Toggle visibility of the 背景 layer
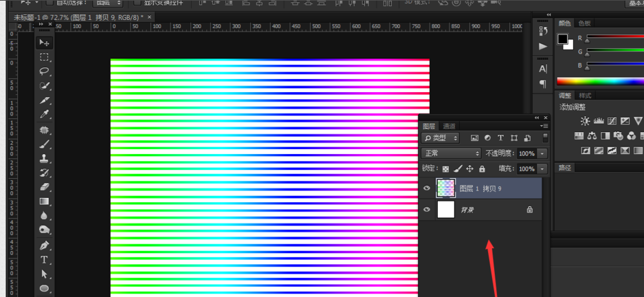Image resolution: width=644 pixels, height=297 pixels. point(427,210)
